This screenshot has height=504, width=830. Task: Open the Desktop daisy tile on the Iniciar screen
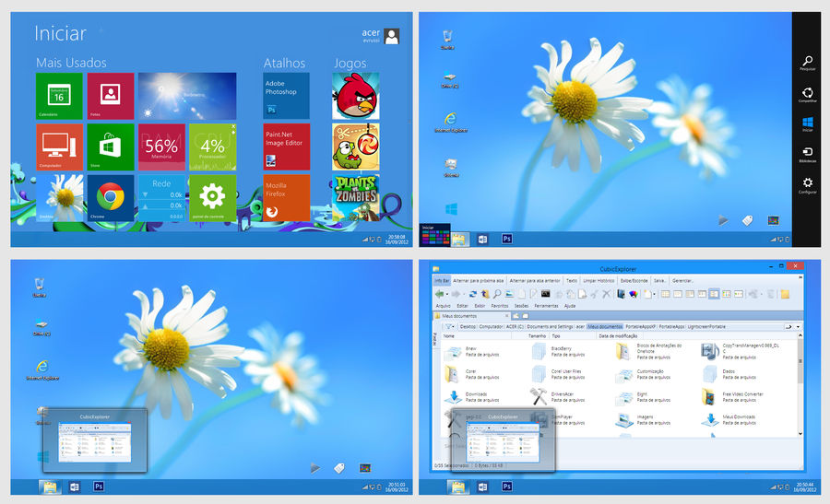pos(59,198)
